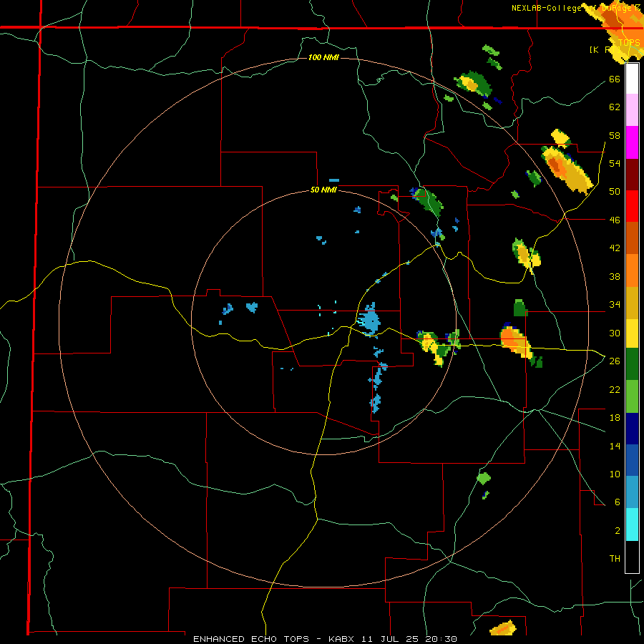Click the legend value '18'
Viewport: 644px width, 644px height.
pos(615,418)
